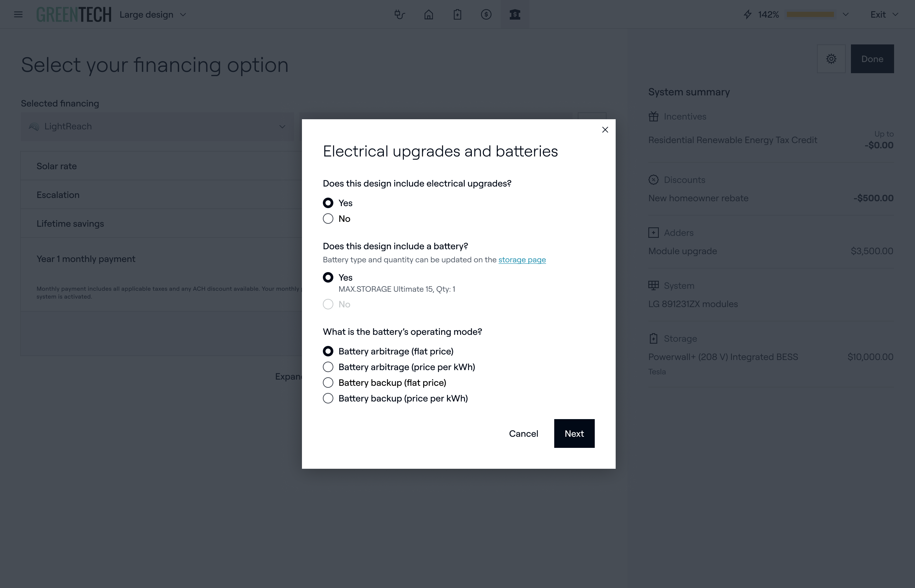This screenshot has width=915, height=588.
Task: Click the lightning bolt energy offset icon
Action: [747, 14]
